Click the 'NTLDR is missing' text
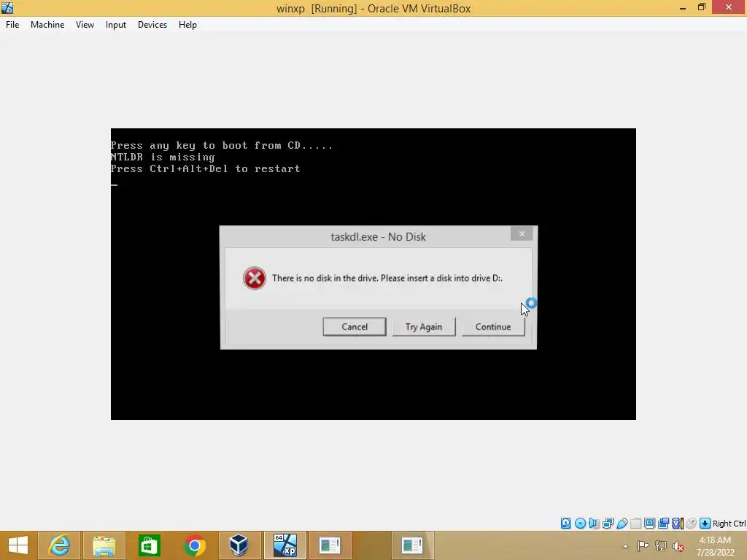Image resolution: width=747 pixels, height=560 pixels. click(163, 157)
